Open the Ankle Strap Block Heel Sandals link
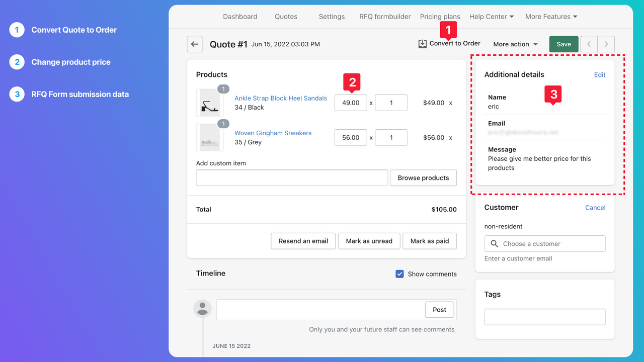 click(x=280, y=99)
